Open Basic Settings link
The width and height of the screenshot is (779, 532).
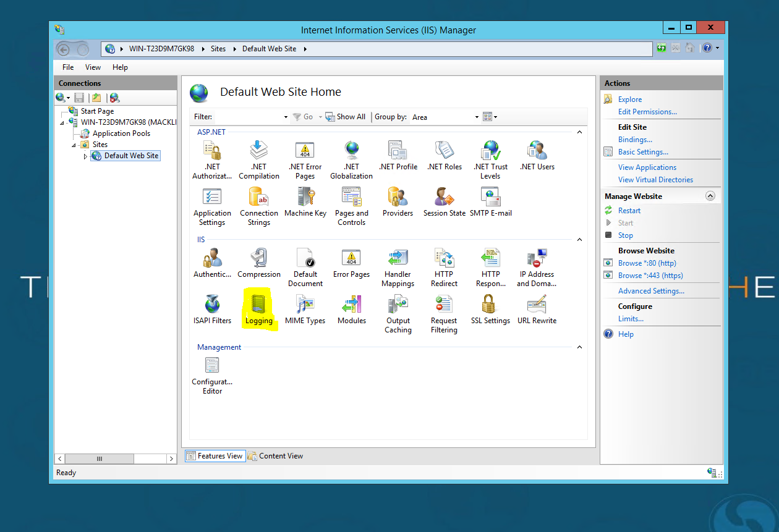click(643, 152)
